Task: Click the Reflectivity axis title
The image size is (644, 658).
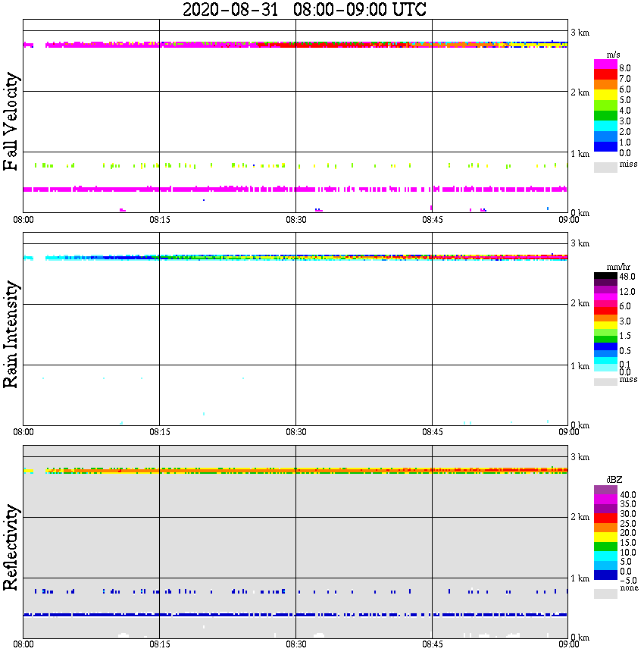Action: (11, 547)
